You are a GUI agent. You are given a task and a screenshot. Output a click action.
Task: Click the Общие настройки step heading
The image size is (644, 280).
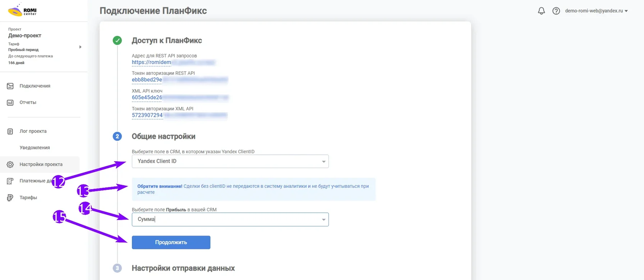click(x=164, y=136)
